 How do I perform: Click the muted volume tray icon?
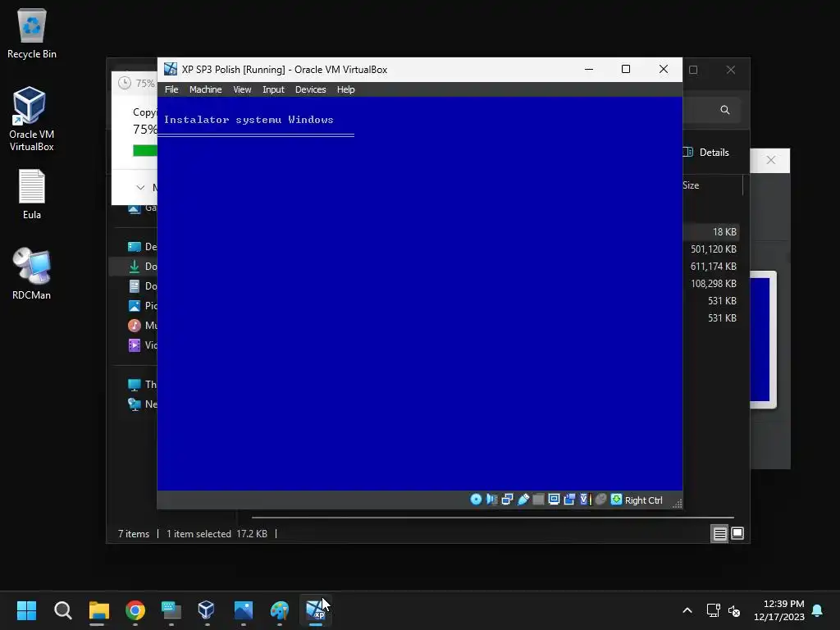click(734, 610)
